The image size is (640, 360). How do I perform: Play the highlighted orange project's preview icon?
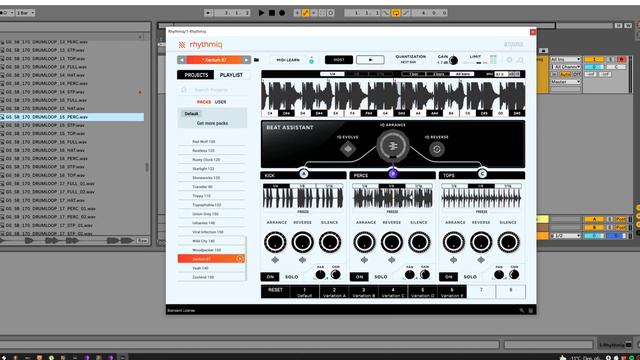(x=240, y=259)
